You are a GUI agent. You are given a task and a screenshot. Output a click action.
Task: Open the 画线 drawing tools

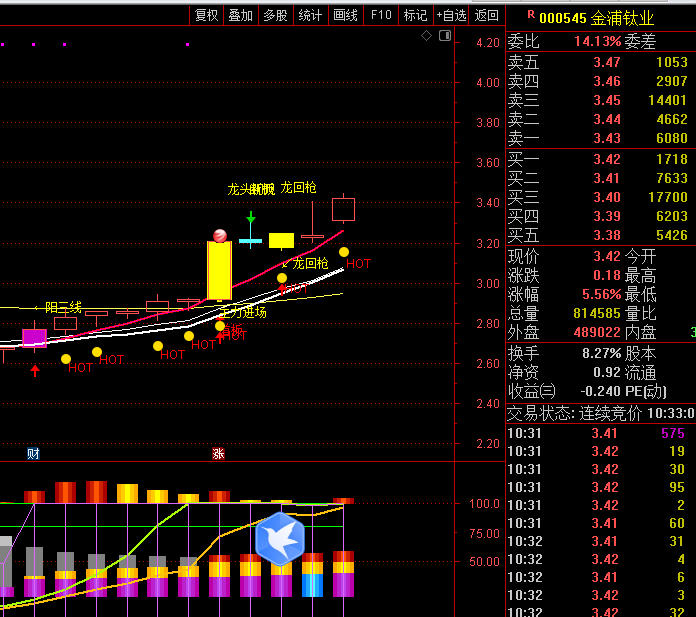pos(345,15)
